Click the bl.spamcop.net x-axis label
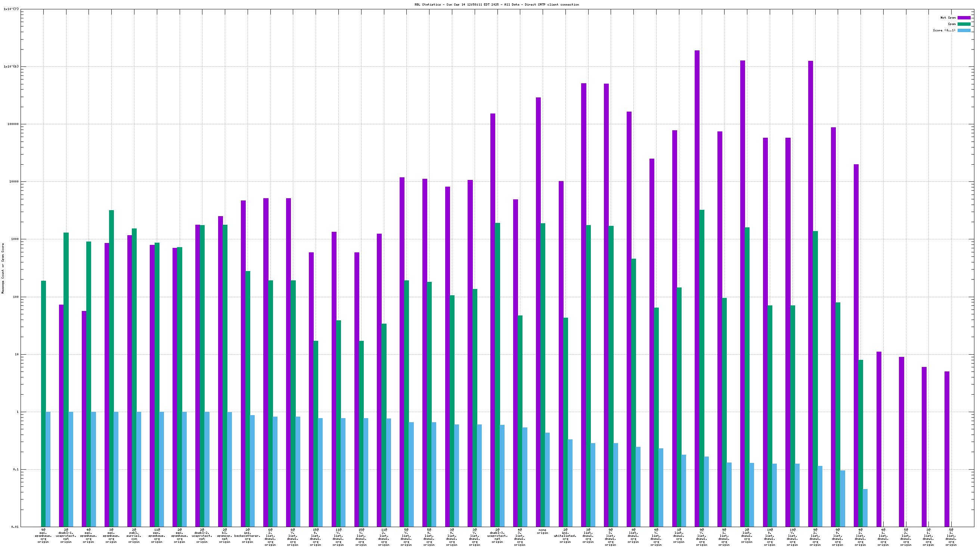Image resolution: width=980 pixels, height=551 pixels. click(x=225, y=536)
